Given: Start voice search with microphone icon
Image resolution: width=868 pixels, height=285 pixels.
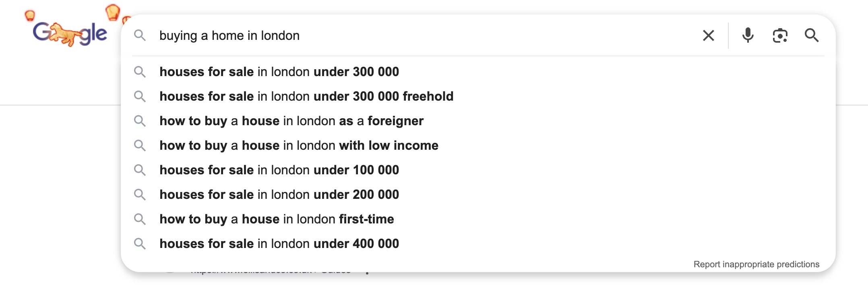Looking at the screenshot, I should tap(748, 35).
